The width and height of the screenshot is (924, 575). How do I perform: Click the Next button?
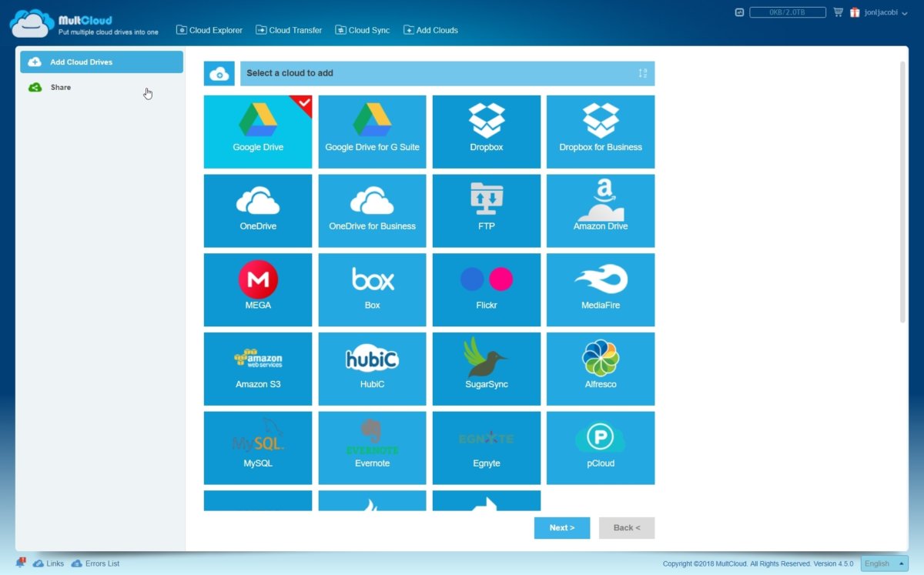coord(562,528)
